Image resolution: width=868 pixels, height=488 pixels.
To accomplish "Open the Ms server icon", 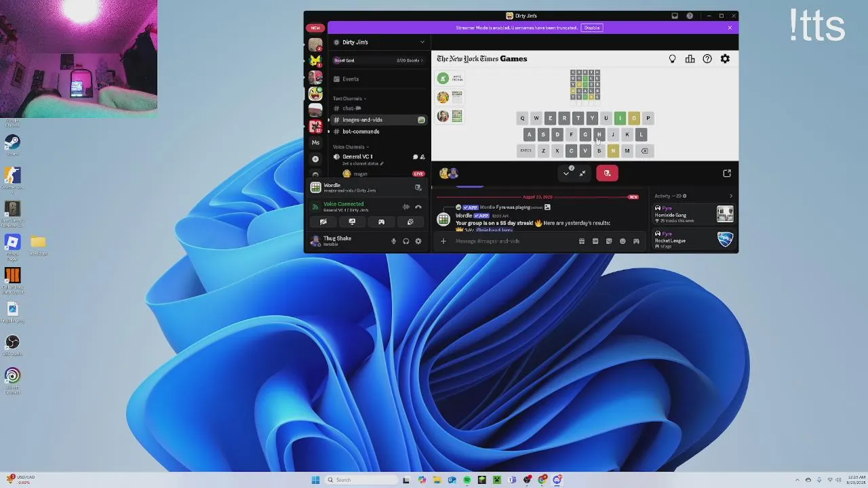I will click(x=315, y=142).
